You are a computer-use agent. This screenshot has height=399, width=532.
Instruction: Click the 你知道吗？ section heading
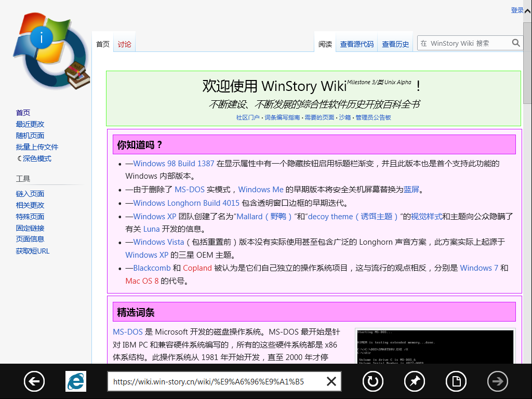(x=139, y=145)
